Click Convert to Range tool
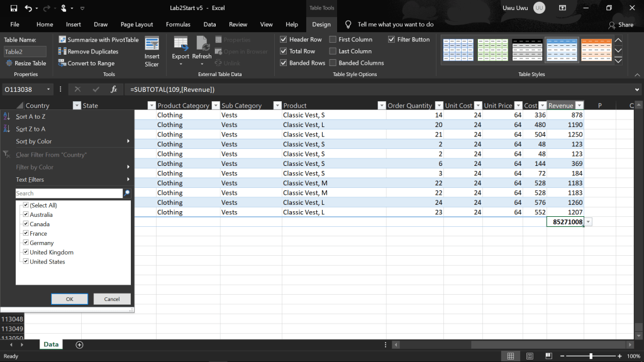The height and width of the screenshot is (362, 644). [86, 63]
